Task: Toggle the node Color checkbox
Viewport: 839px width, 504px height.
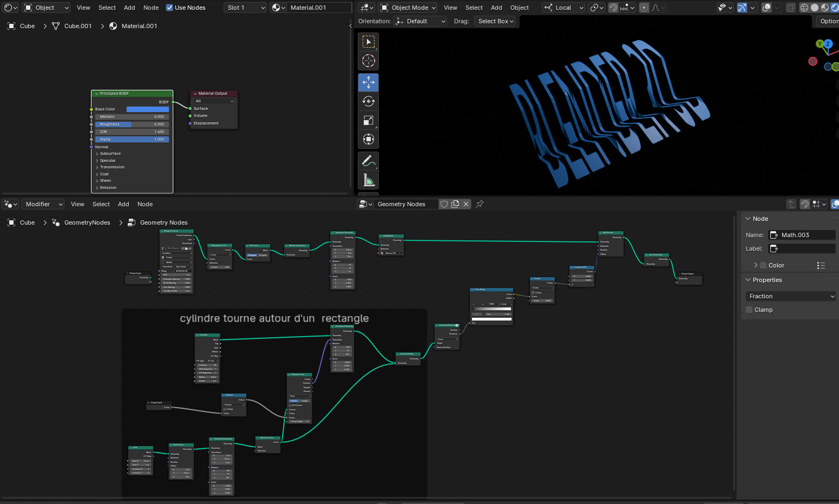Action: coord(763,265)
